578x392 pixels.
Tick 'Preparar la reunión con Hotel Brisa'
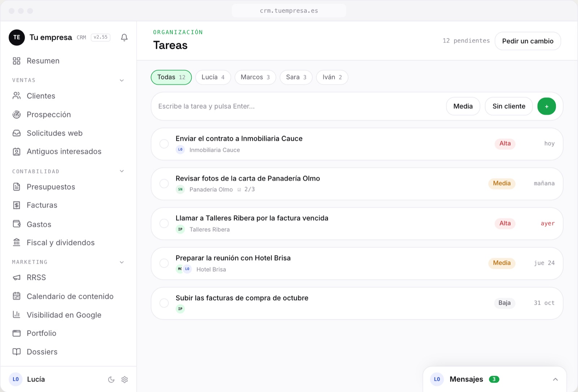(x=164, y=263)
